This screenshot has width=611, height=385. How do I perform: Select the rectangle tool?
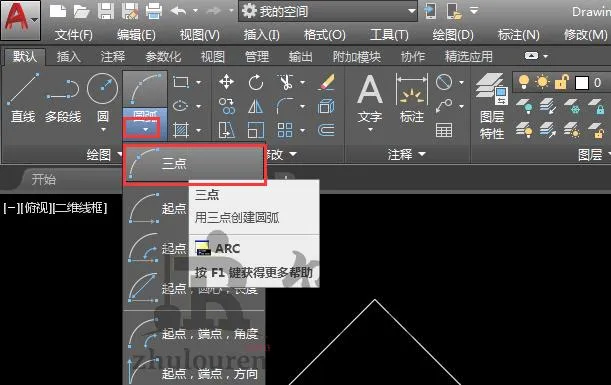181,82
